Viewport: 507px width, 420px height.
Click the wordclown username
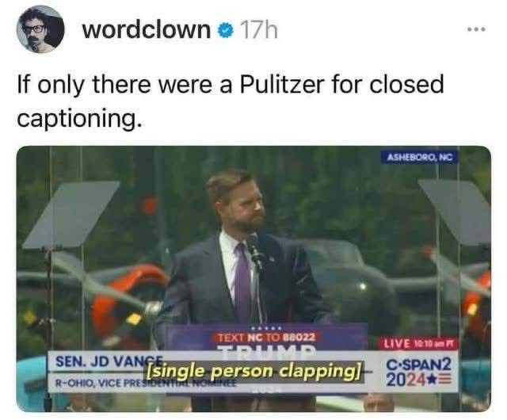147,30
